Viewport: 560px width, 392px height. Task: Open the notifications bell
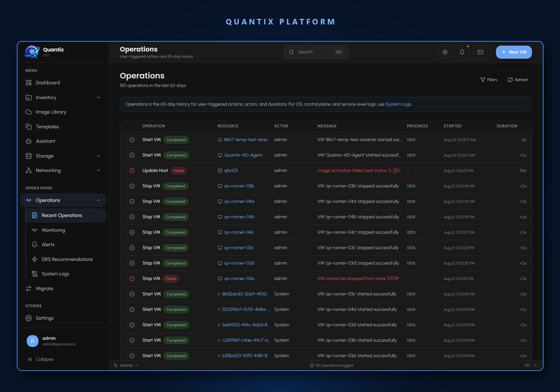click(462, 52)
